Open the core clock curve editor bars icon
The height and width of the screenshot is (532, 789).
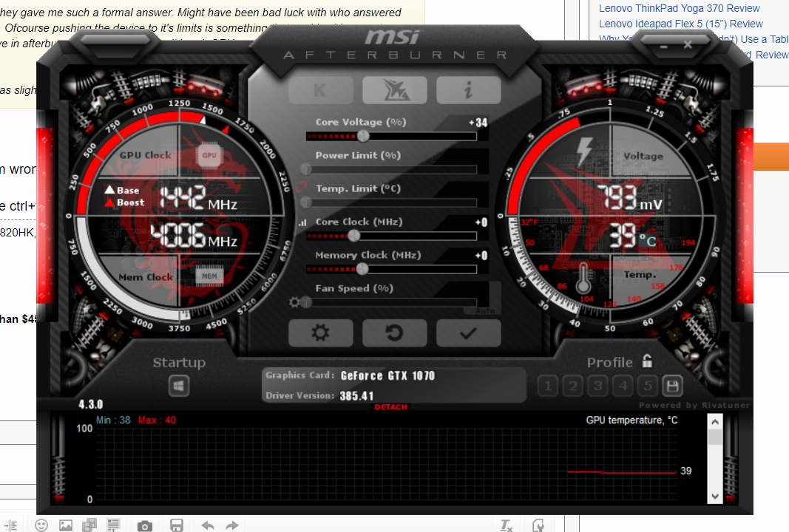coord(302,222)
